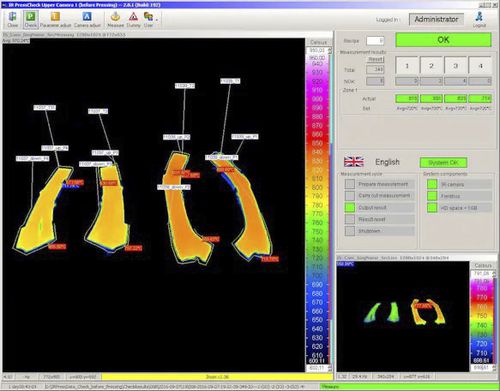The width and height of the screenshot is (500, 391).
Task: Click the small thermal preview image
Action: click(x=403, y=316)
